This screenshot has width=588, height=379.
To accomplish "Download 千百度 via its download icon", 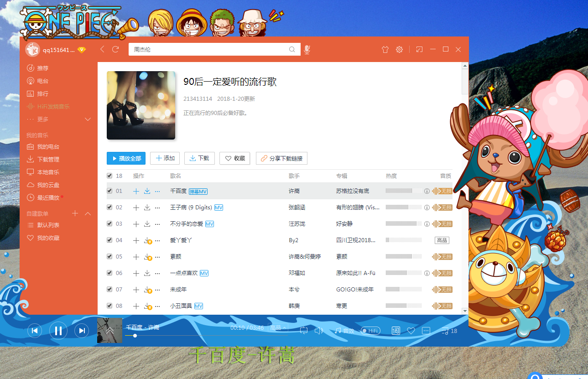I will click(147, 191).
